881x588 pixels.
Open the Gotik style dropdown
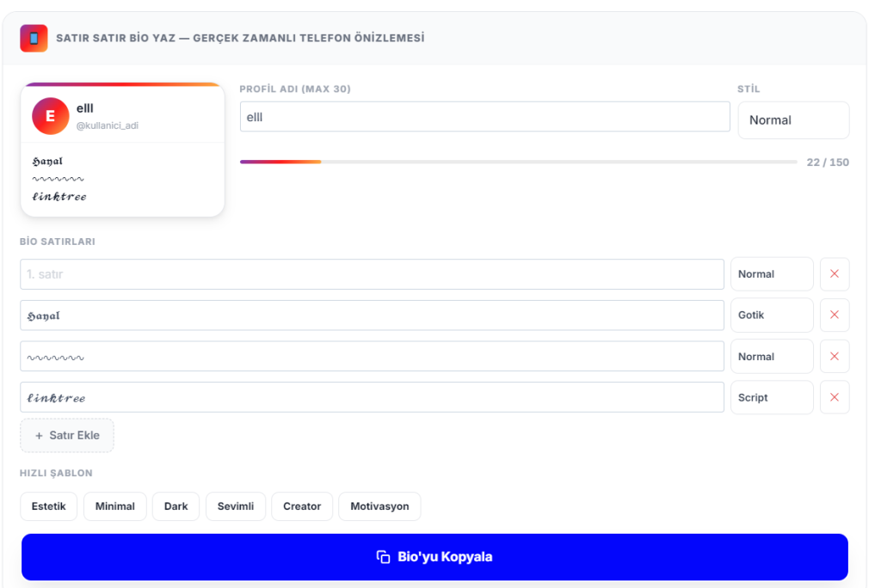pos(772,315)
